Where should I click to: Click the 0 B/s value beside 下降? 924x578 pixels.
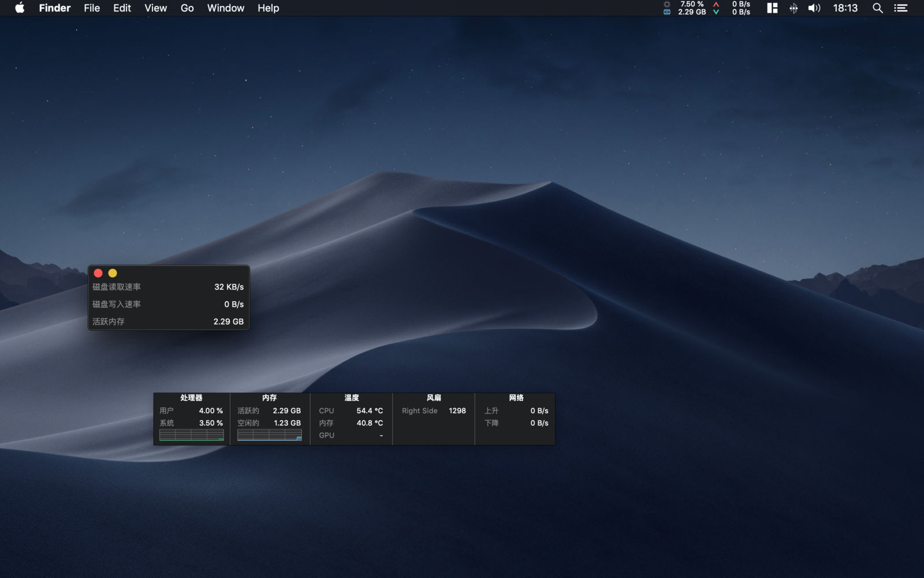point(539,423)
